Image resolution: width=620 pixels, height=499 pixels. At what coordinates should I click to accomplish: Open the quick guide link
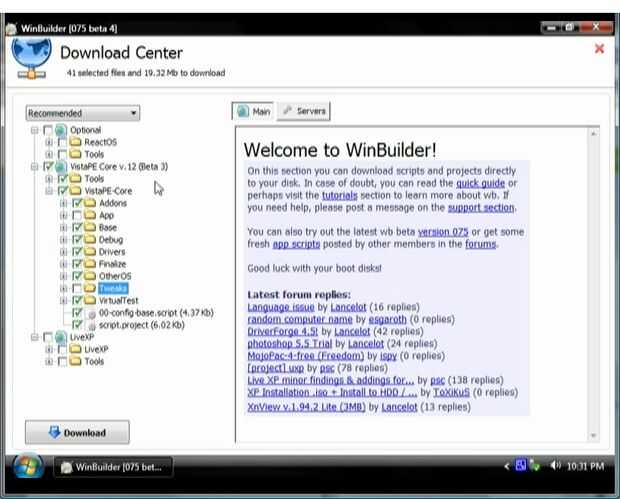tap(480, 183)
